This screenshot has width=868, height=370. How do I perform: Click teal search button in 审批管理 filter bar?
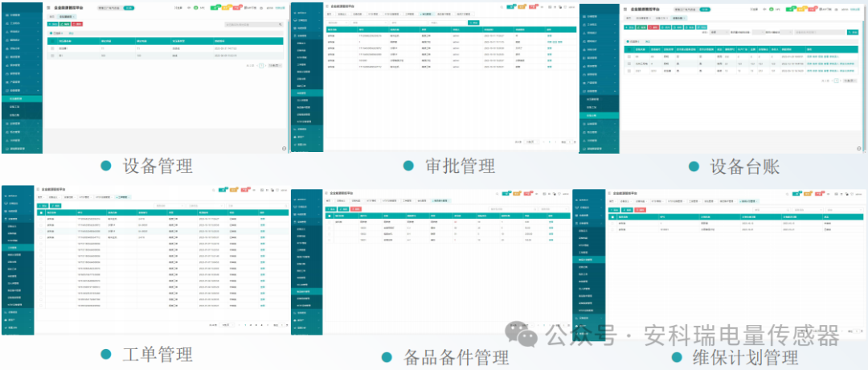click(x=473, y=23)
